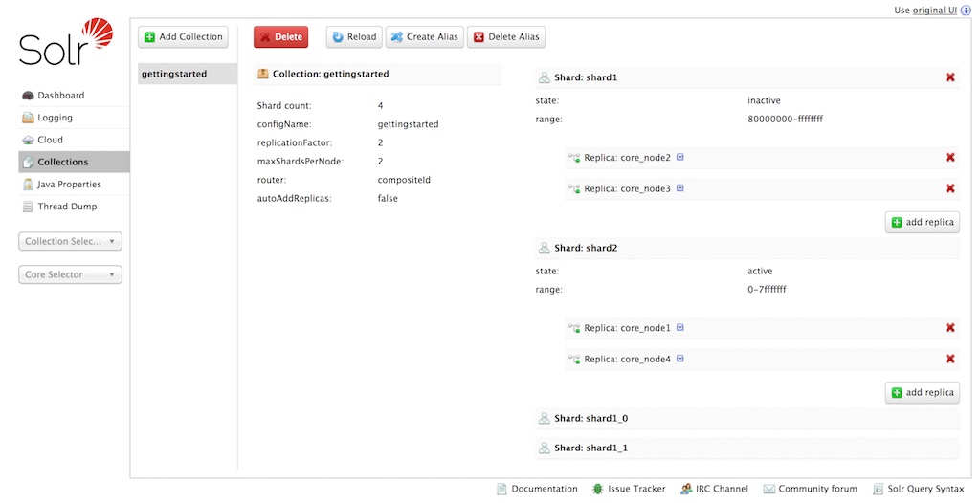This screenshot has width=980, height=503.
Task: Click the red X beside Shard: shard1
Action: click(x=949, y=77)
